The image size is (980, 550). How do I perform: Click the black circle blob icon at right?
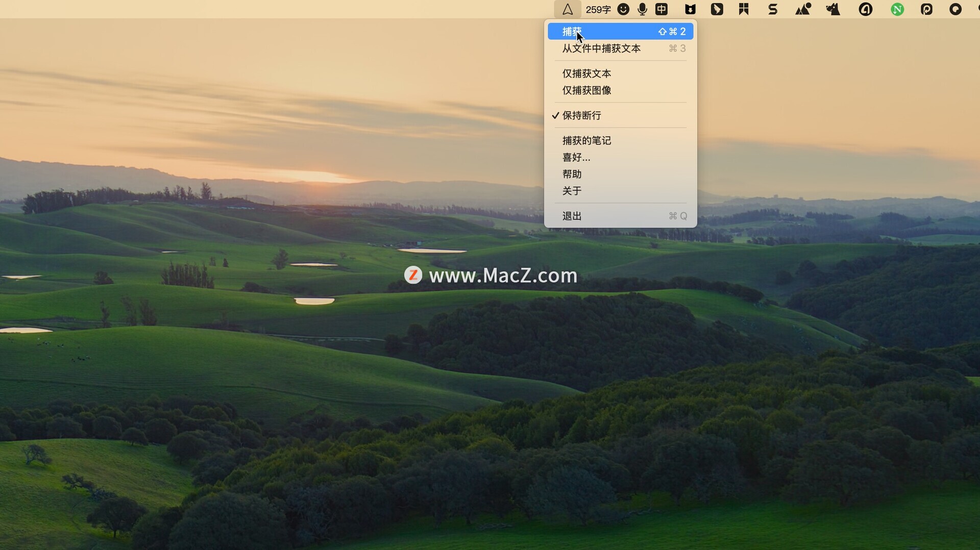(x=955, y=9)
